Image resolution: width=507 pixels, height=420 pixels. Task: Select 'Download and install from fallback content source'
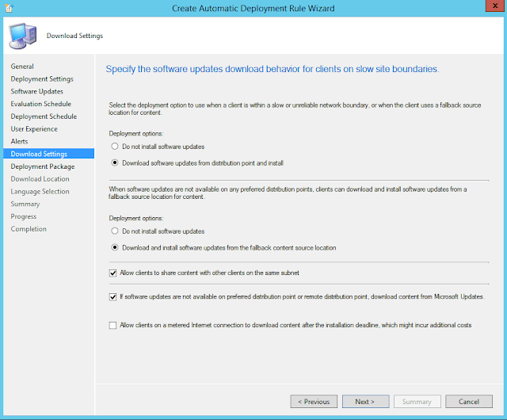(x=115, y=248)
